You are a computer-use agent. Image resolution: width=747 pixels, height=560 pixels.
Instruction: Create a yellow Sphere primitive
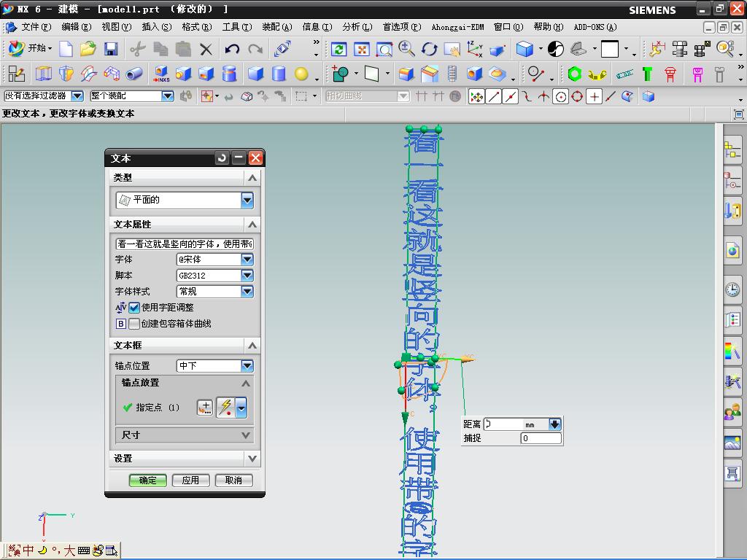[x=301, y=74]
